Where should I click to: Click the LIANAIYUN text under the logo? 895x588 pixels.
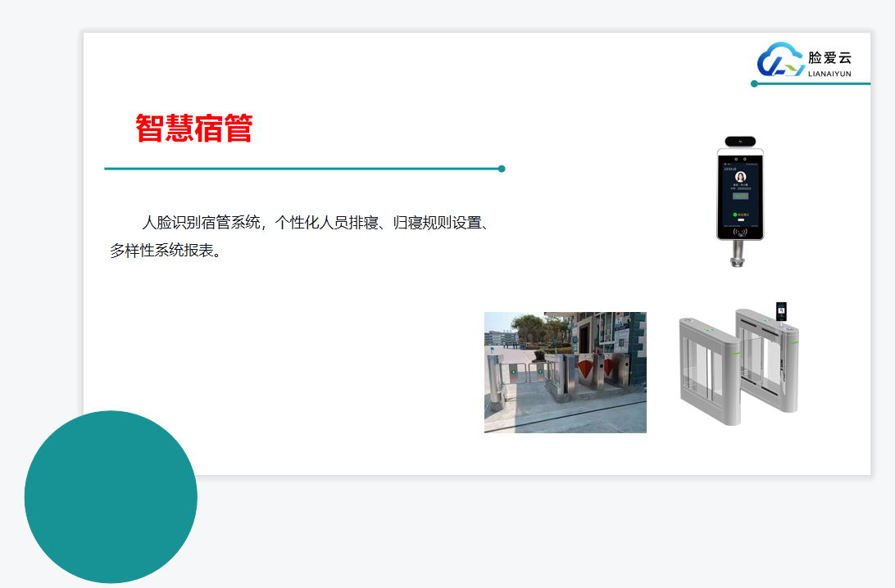click(x=829, y=74)
